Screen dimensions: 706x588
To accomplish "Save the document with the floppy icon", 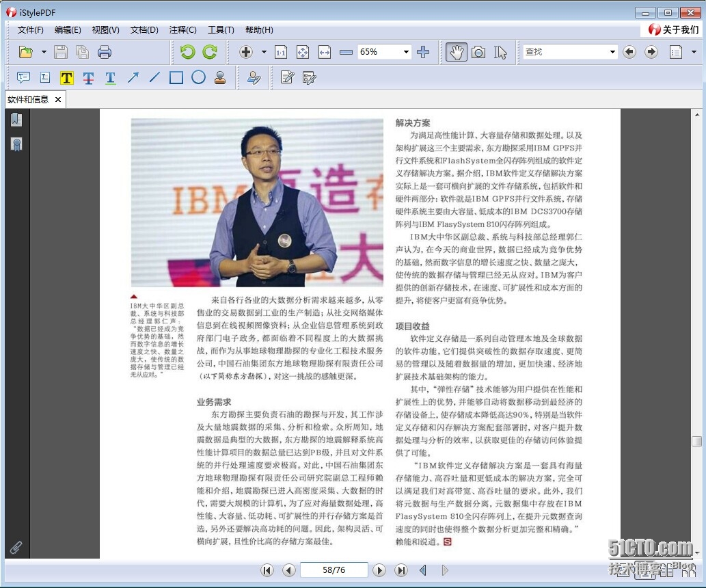I will coord(61,52).
